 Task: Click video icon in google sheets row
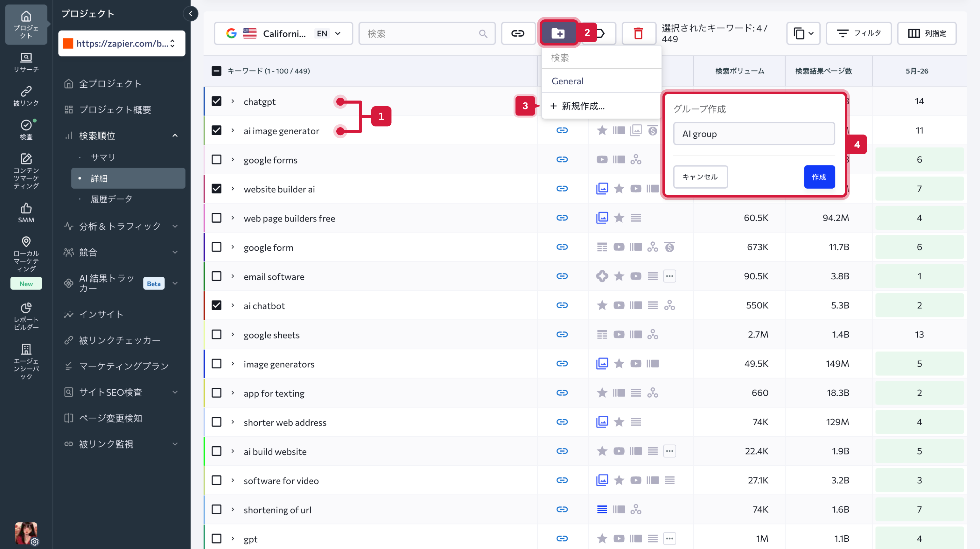click(619, 335)
